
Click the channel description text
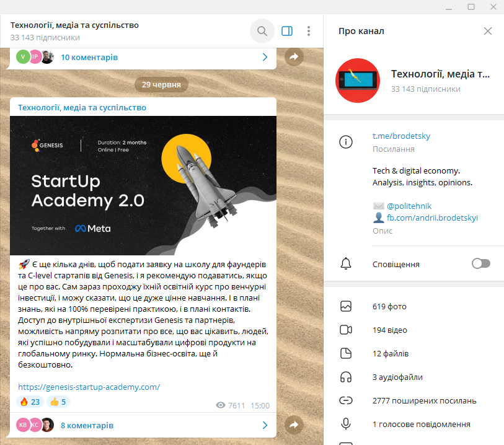point(422,177)
